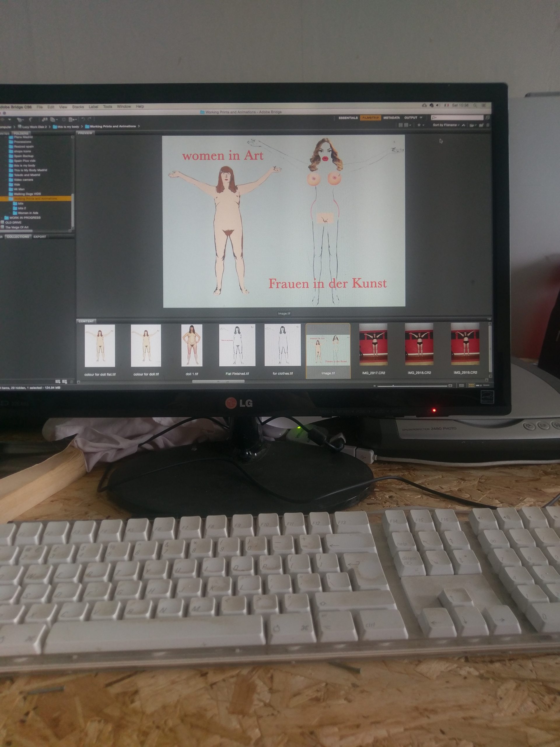Adjust the thumbnail size slider
Image resolution: width=560 pixels, height=747 pixels.
pos(393,386)
